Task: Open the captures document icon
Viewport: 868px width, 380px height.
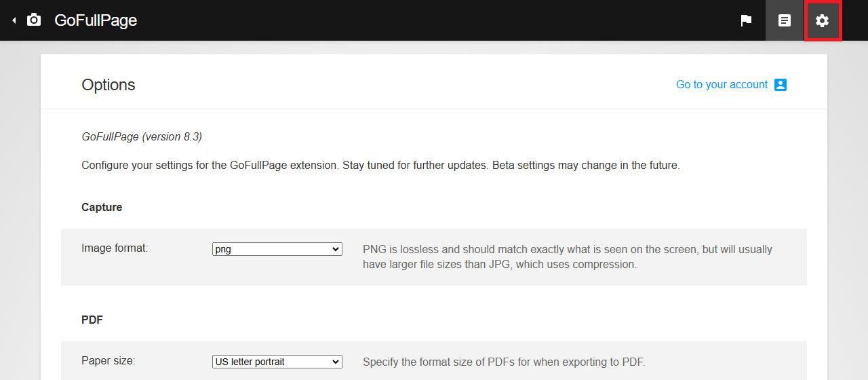Action: 785,20
